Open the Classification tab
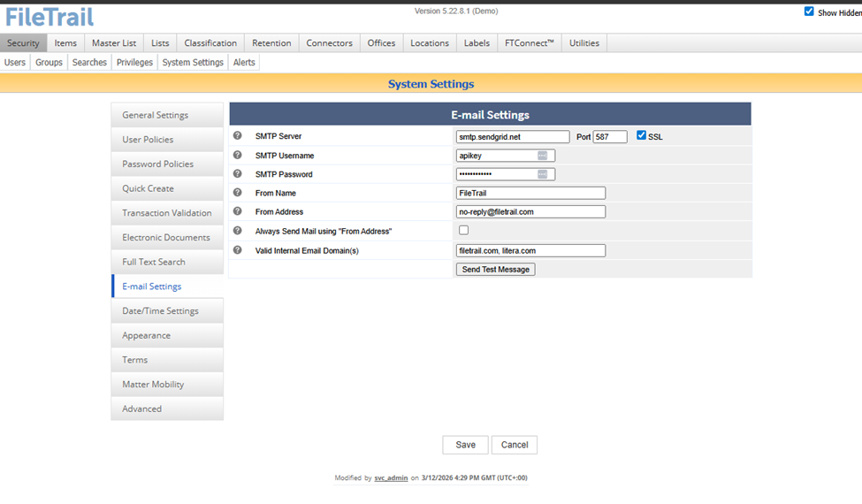This screenshot has width=862, height=504. click(x=210, y=42)
